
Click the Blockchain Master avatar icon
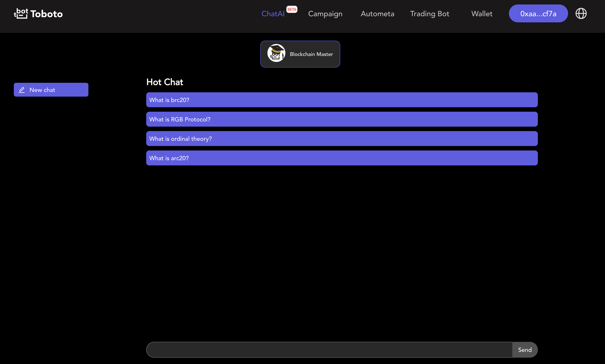(276, 53)
